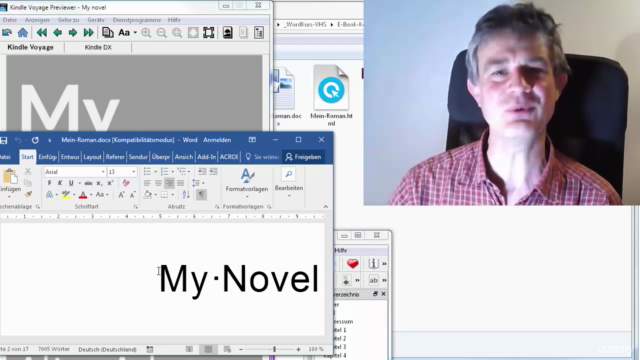
Task: Go to next page in Kindle Previewer
Action: pos(73,33)
